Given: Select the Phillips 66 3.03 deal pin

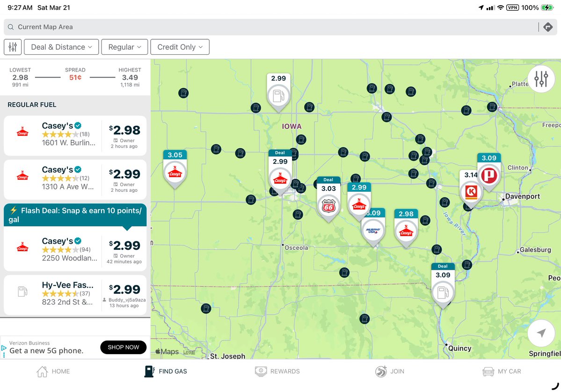Looking at the screenshot, I should [328, 199].
